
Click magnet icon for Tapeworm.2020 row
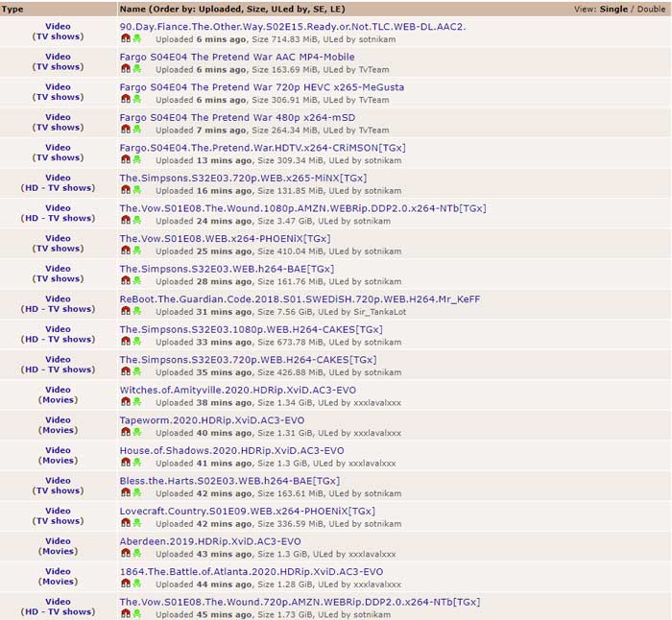tap(126, 432)
